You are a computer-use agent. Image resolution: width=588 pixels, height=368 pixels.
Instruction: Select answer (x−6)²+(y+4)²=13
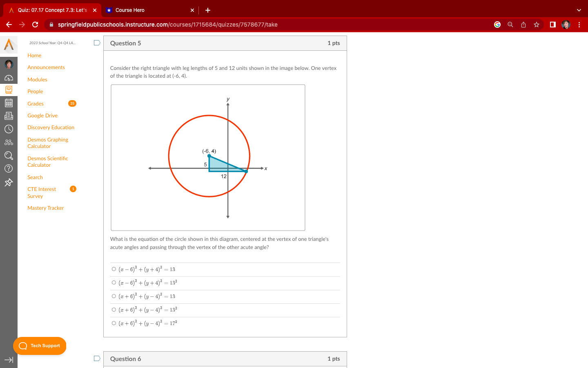[114, 269]
